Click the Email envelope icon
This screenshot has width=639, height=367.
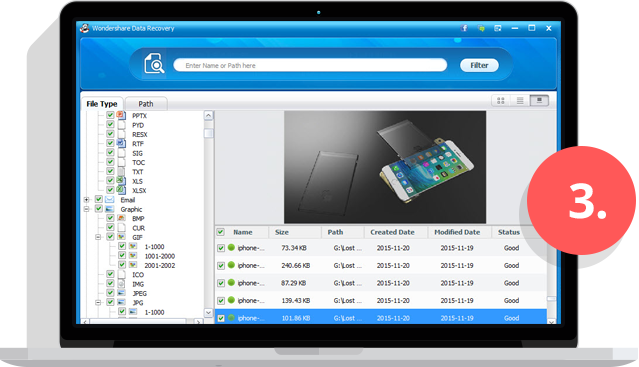pyautogui.click(x=110, y=200)
